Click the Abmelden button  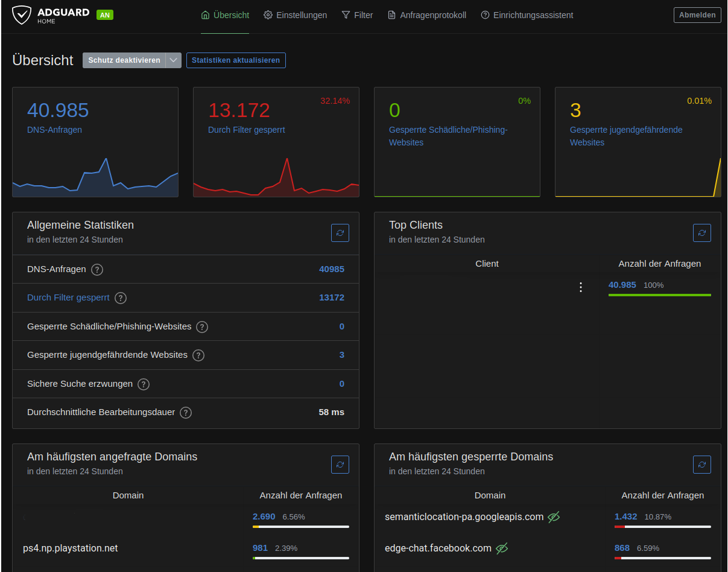[x=697, y=14]
